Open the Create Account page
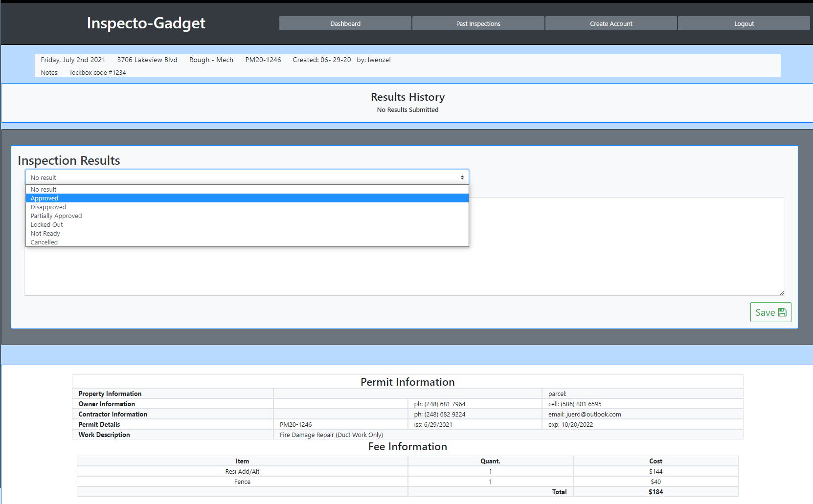813x504 pixels. pos(610,23)
